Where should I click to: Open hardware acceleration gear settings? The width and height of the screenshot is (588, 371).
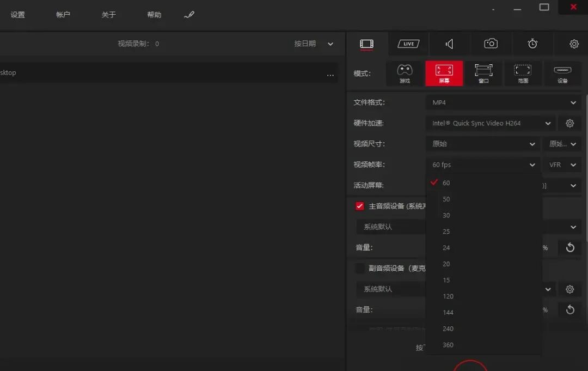coord(569,123)
